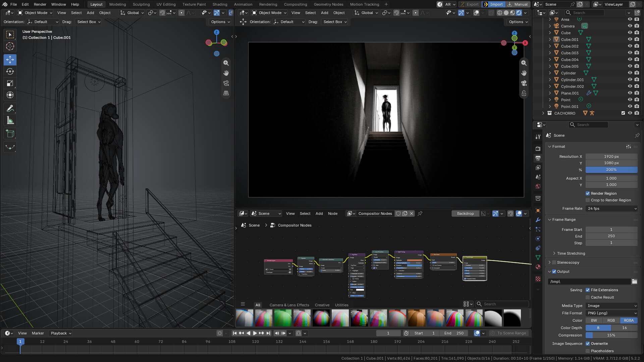This screenshot has height=362, width=644.
Task: Toggle camera view icon in left viewport
Action: [226, 83]
